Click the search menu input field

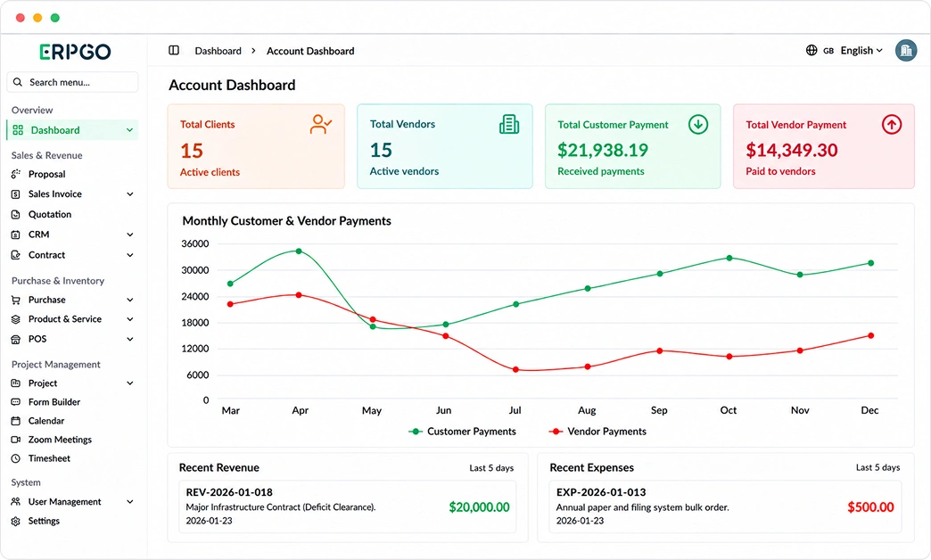72,82
